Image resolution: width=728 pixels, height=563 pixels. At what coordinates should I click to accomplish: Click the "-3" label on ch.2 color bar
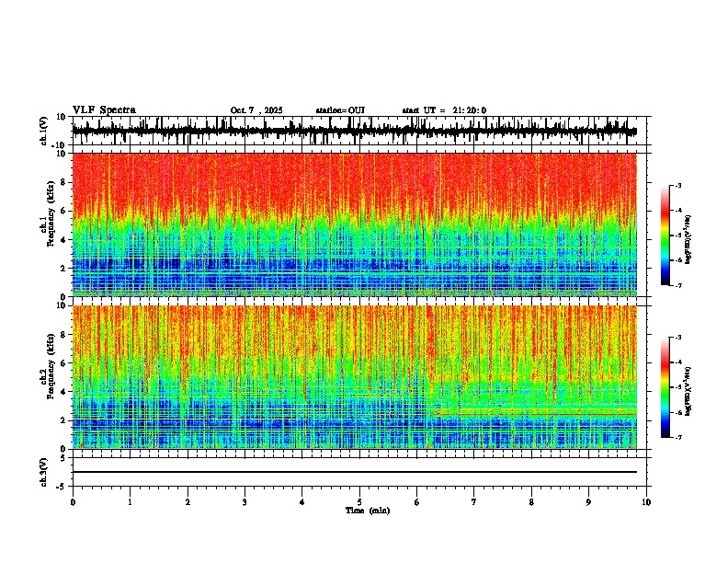tap(678, 338)
